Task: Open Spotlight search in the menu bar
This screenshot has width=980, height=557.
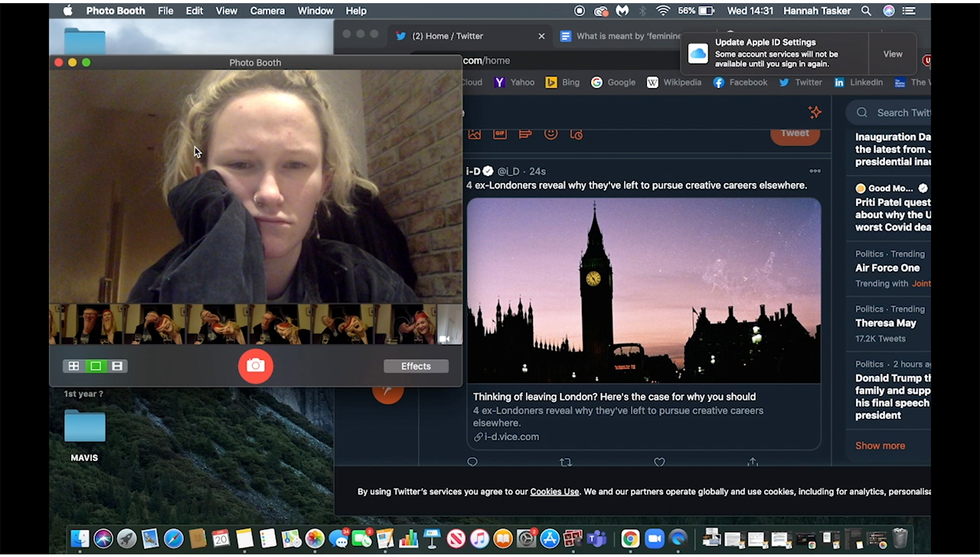Action: click(866, 10)
